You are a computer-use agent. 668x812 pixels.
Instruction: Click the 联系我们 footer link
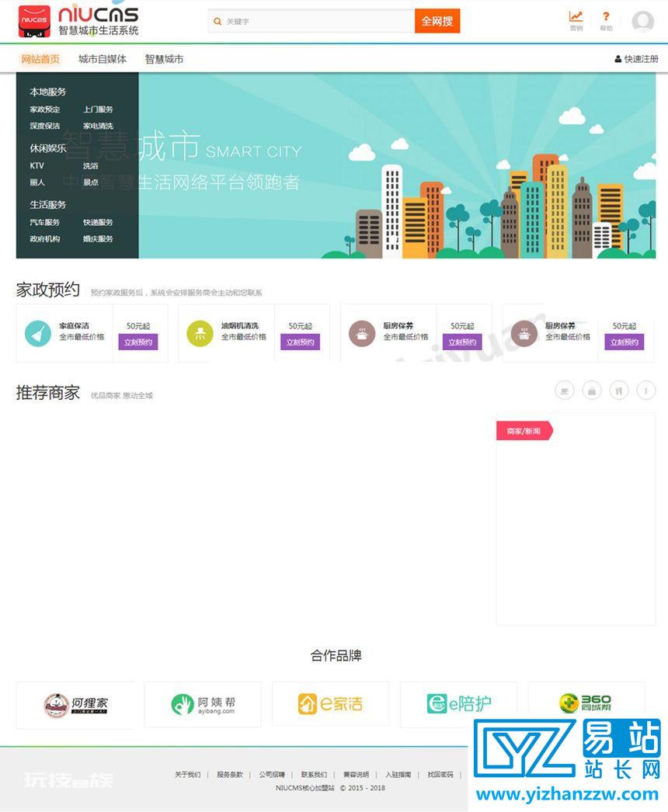tap(314, 775)
